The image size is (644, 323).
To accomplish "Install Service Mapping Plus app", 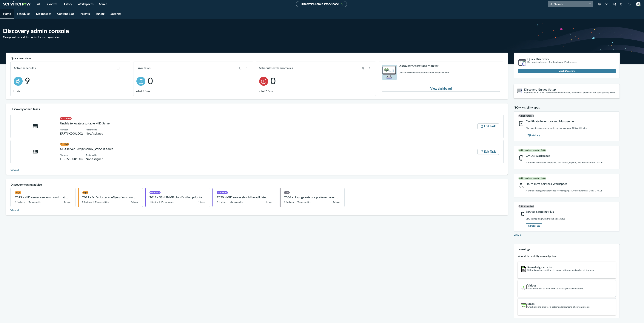I will [x=534, y=226].
